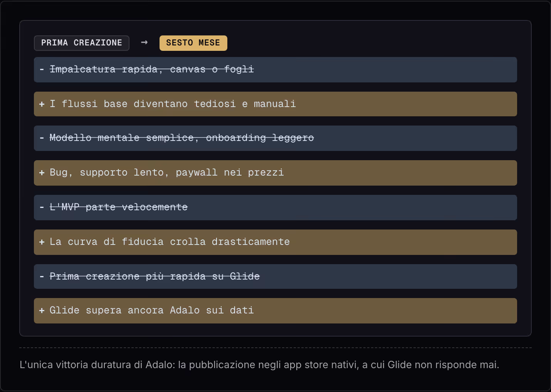Click the plus sign before 'I flussi base'
The height and width of the screenshot is (392, 551).
tap(42, 104)
